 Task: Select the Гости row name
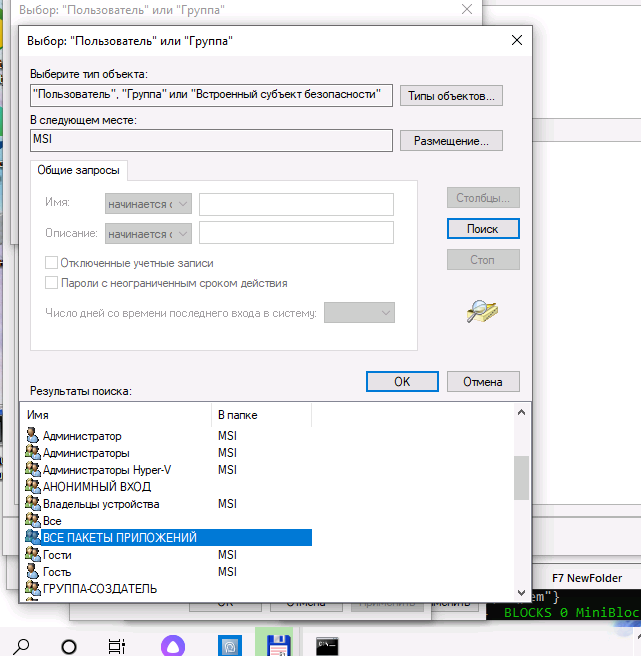coord(57,555)
